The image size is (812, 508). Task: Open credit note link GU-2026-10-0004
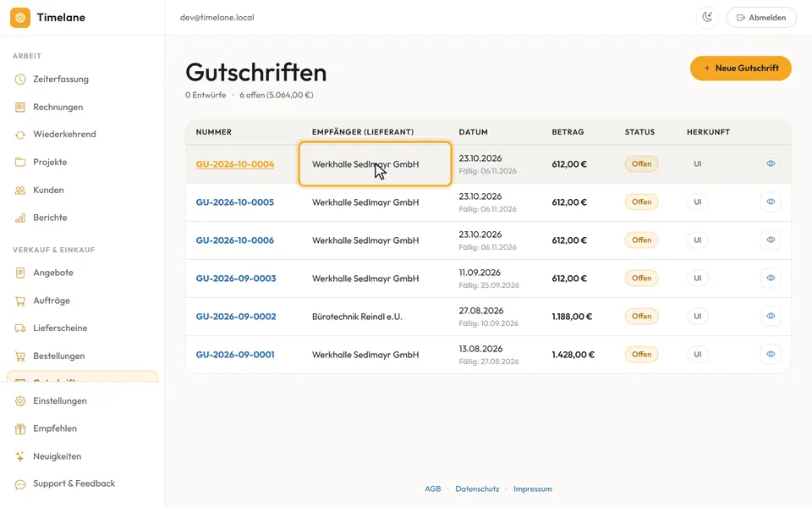point(235,164)
